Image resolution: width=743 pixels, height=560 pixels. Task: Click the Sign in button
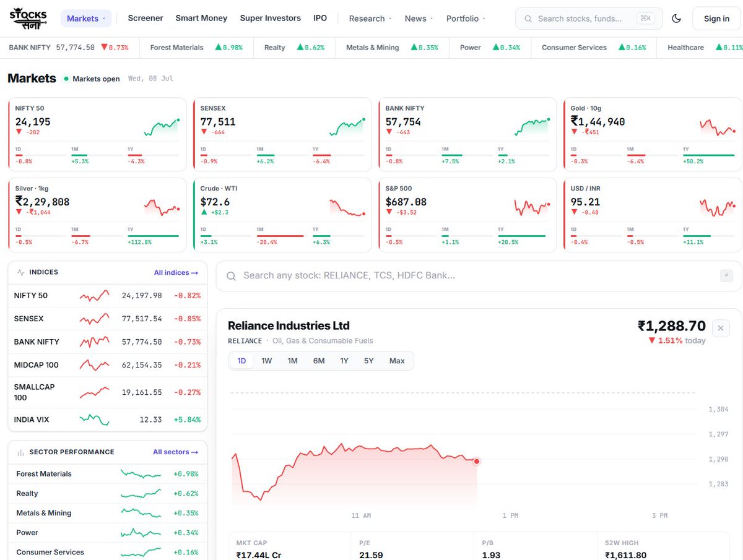pos(716,19)
